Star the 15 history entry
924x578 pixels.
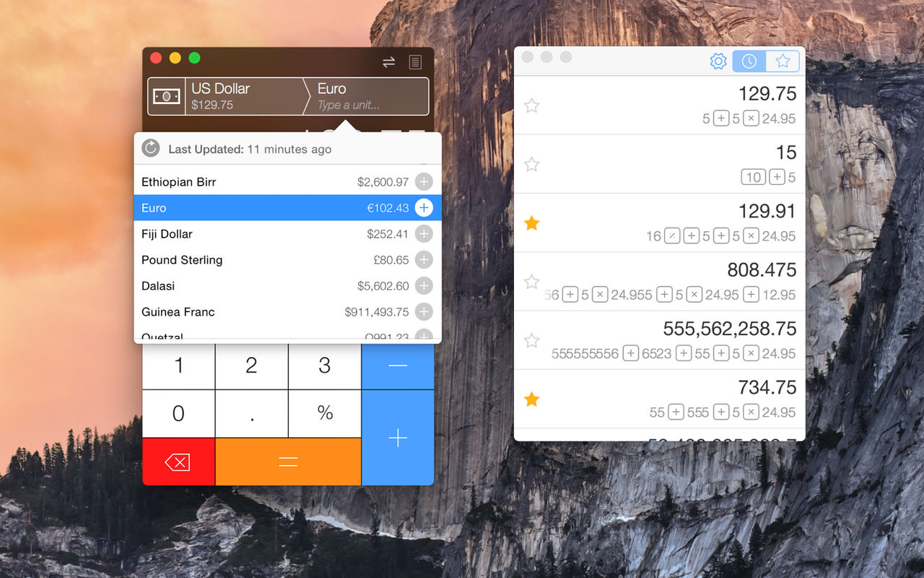click(x=531, y=164)
